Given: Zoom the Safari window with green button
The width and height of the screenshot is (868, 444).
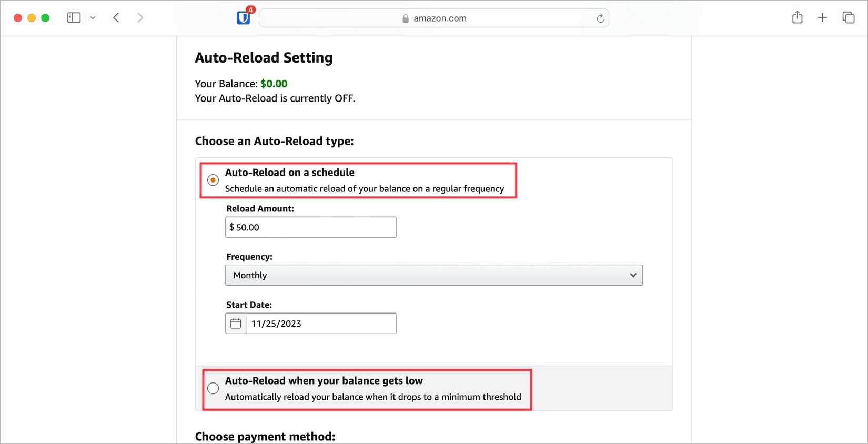Looking at the screenshot, I should coord(45,18).
